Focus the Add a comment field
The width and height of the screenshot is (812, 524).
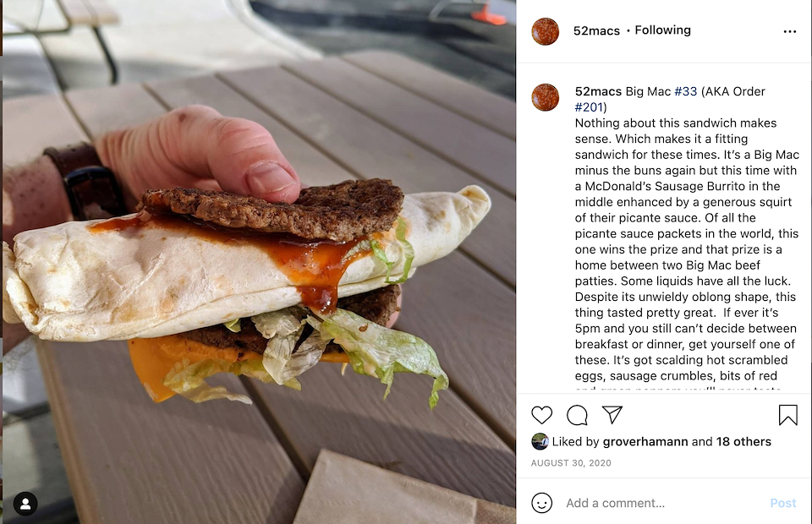[663, 503]
